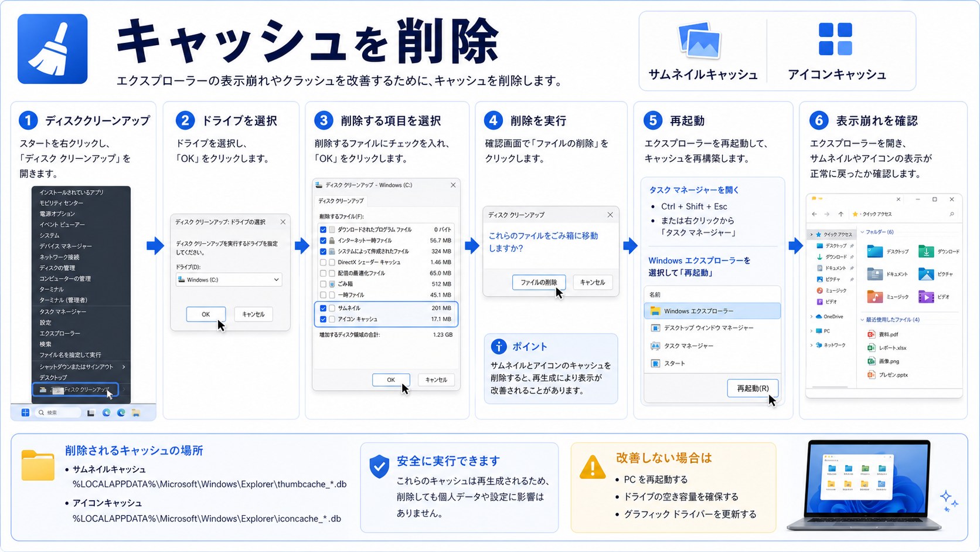Click the recycle bin icon beside ごみ箱
Screen dimensions: 980x552
[x=332, y=284]
